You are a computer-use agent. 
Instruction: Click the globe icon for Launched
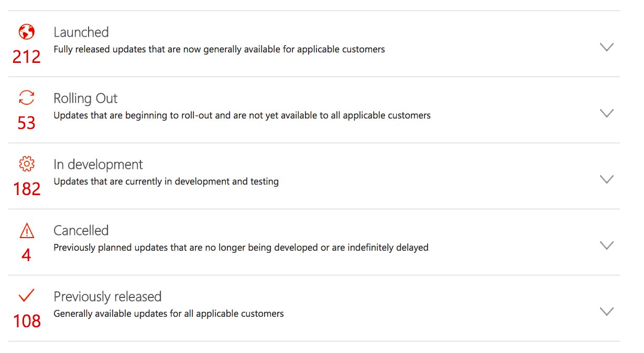(27, 32)
